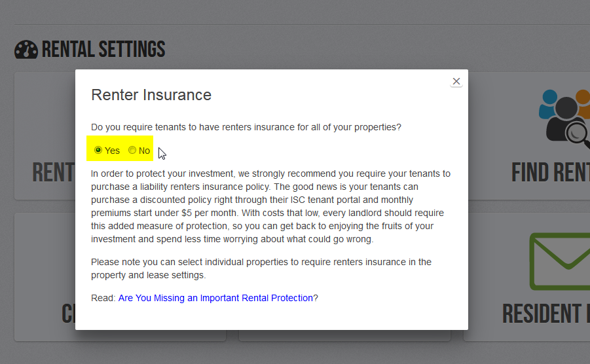Select the Yes radio button
The width and height of the screenshot is (590, 364).
click(x=98, y=150)
